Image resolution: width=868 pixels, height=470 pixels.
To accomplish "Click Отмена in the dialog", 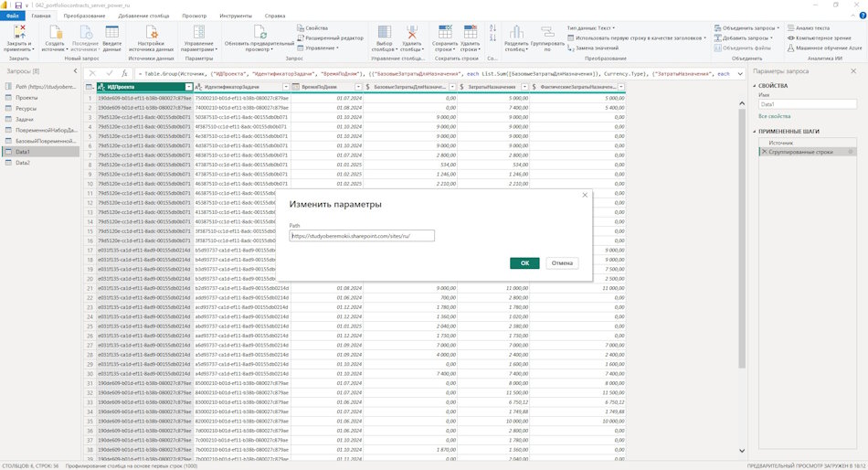I will coord(562,263).
